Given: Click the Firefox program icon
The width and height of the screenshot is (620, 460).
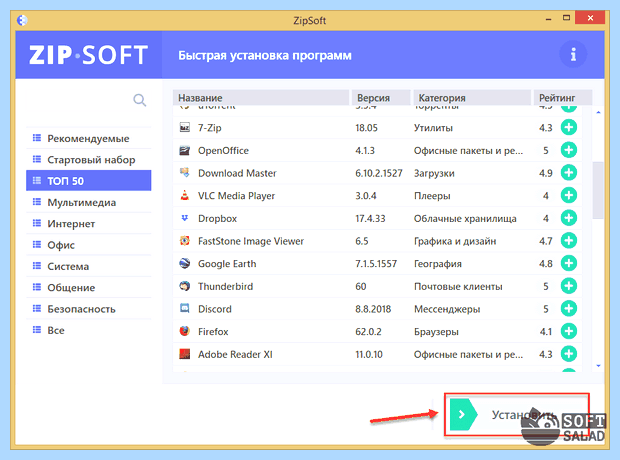Looking at the screenshot, I should [185, 331].
